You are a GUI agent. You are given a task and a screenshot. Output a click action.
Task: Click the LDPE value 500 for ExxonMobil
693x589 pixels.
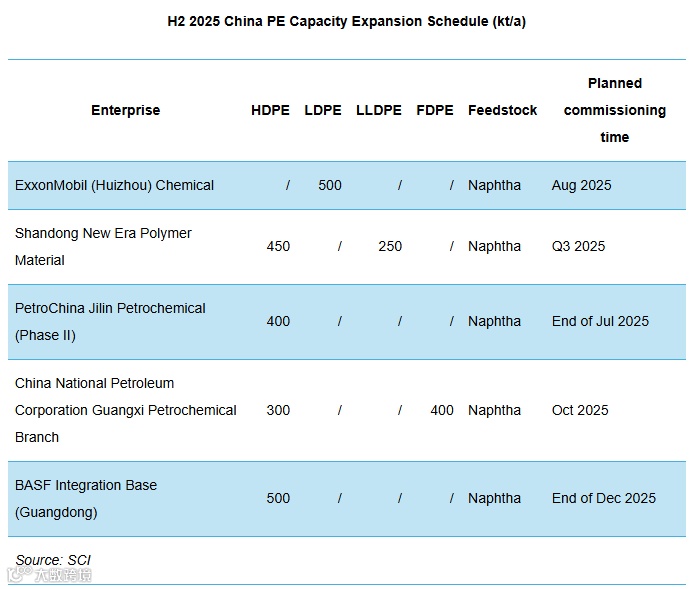coord(330,185)
